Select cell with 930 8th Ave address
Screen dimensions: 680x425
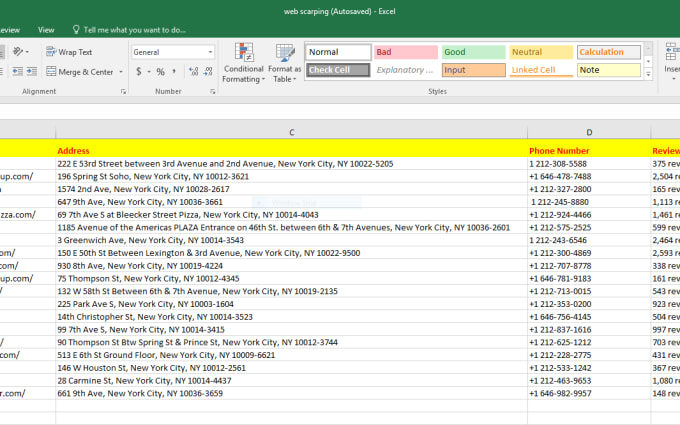[291, 266]
